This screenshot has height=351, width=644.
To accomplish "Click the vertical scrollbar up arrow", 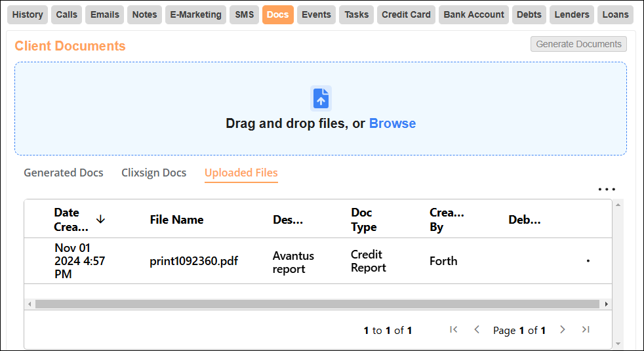I will 618,205.
